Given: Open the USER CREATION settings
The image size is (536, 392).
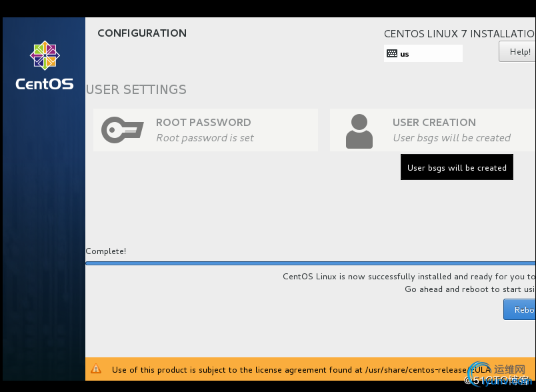Looking at the screenshot, I should point(433,130).
